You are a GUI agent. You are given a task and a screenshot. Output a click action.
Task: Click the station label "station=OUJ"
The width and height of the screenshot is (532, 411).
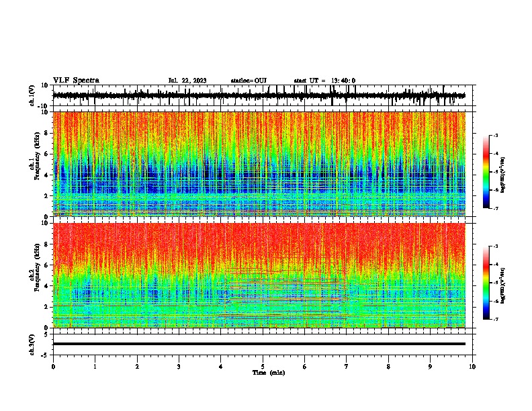[x=249, y=81]
